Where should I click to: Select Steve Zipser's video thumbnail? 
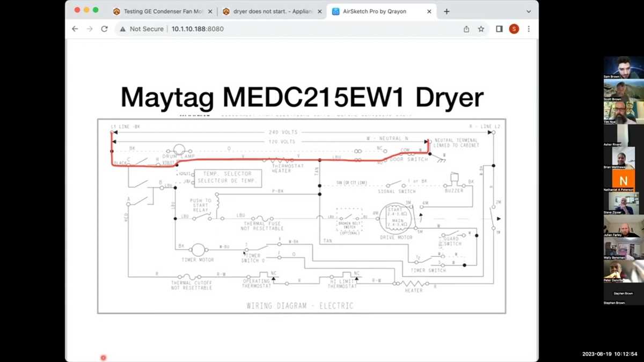[x=623, y=203]
